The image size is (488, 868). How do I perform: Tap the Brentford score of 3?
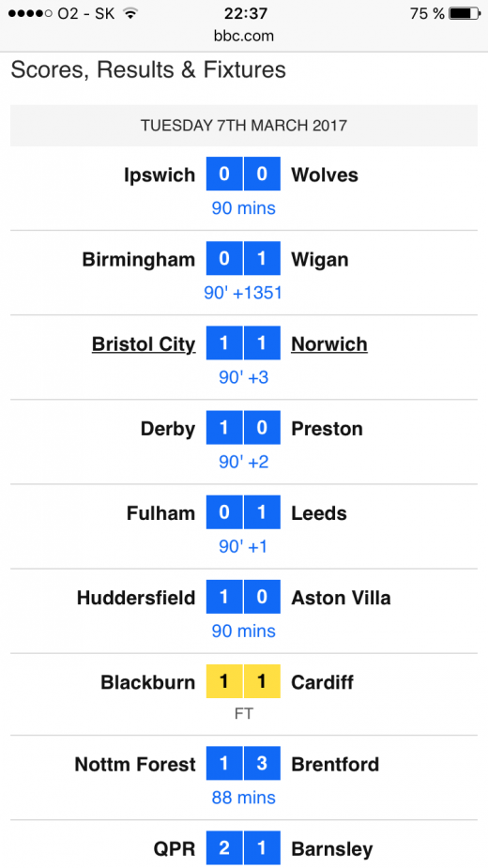(x=263, y=764)
